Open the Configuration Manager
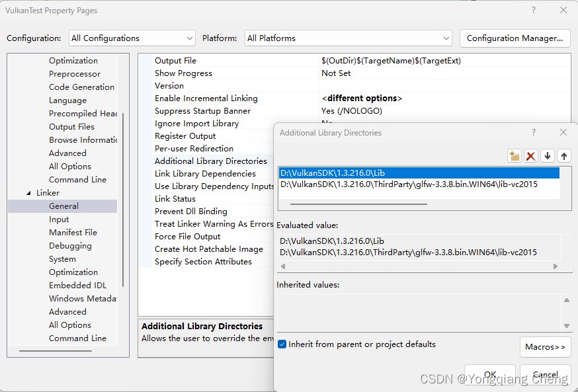 click(x=515, y=38)
